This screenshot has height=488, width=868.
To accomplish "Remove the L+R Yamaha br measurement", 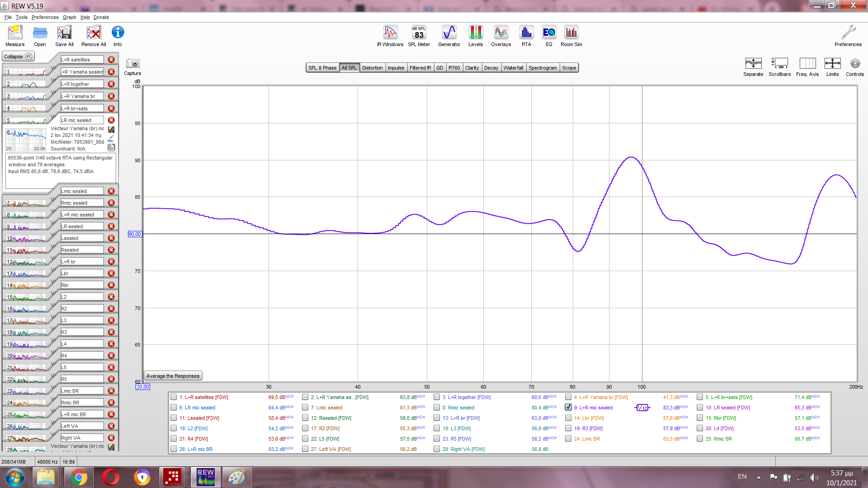I will (111, 96).
